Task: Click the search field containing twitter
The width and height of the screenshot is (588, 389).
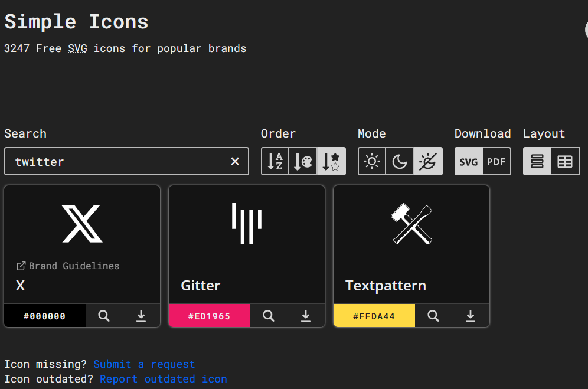Action: pyautogui.click(x=126, y=161)
